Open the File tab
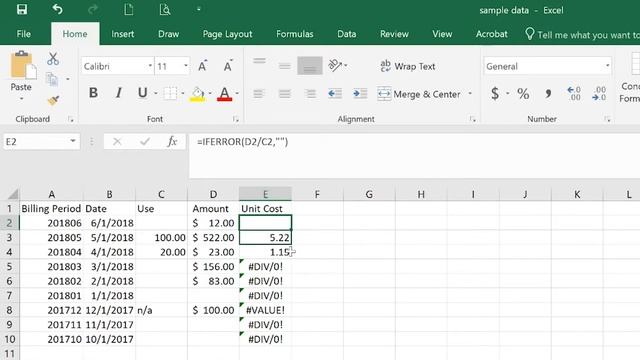 click(x=24, y=34)
